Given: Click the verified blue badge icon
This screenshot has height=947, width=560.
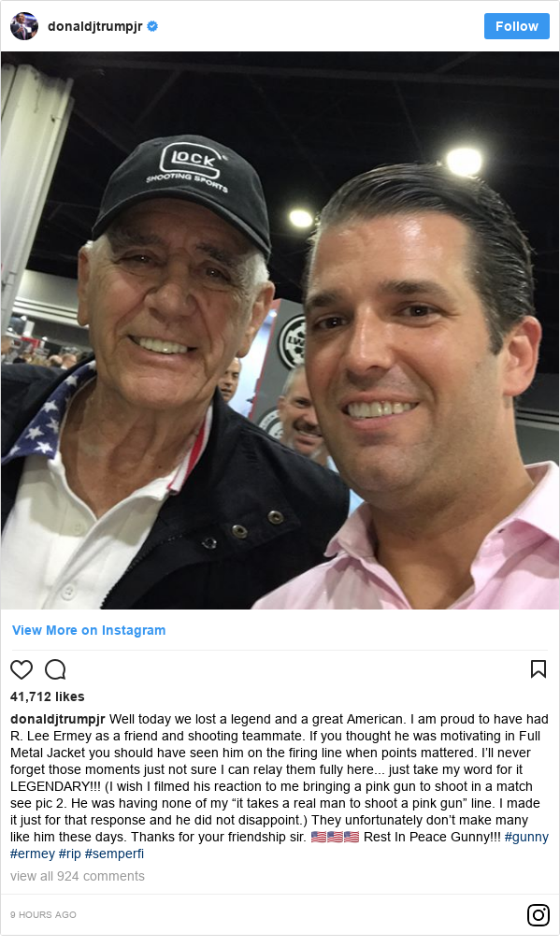Looking at the screenshot, I should 152,26.
